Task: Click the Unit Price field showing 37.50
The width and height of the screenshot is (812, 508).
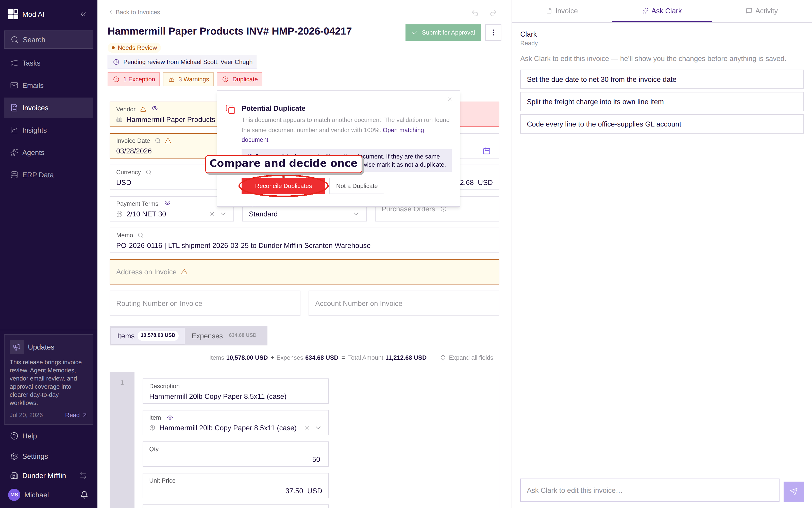Action: coord(235,485)
